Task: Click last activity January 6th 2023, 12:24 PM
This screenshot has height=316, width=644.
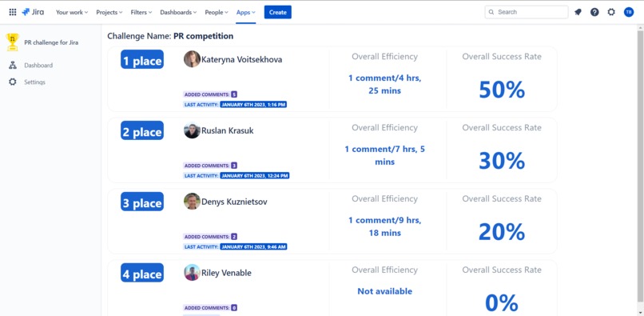Action: click(255, 176)
